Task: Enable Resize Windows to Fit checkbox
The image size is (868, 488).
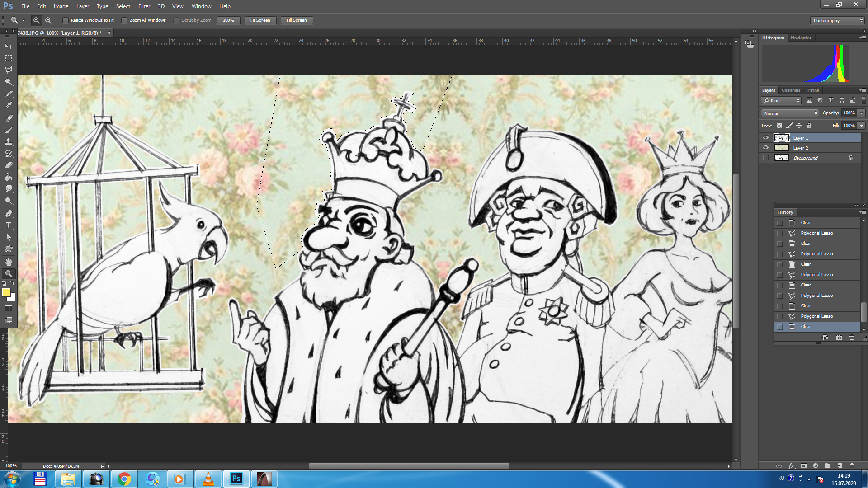Action: [66, 20]
